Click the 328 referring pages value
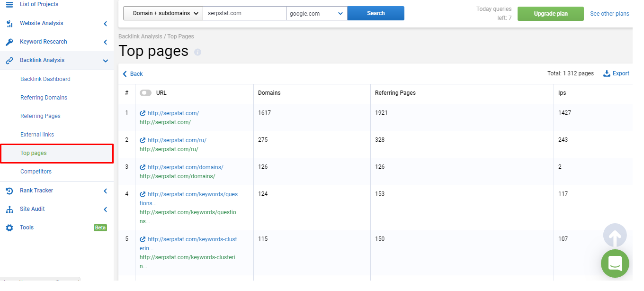The height and width of the screenshot is (291, 644). [x=380, y=140]
